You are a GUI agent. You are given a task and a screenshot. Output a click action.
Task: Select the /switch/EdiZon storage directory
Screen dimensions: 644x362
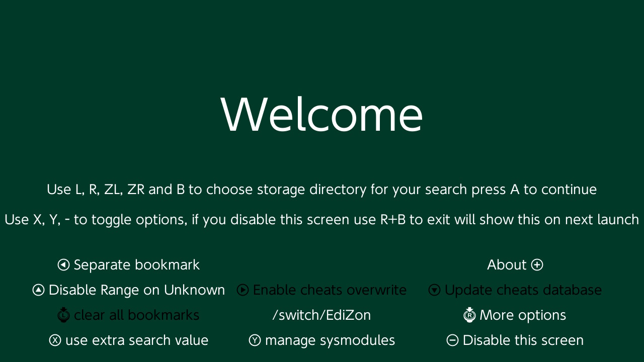[321, 315]
